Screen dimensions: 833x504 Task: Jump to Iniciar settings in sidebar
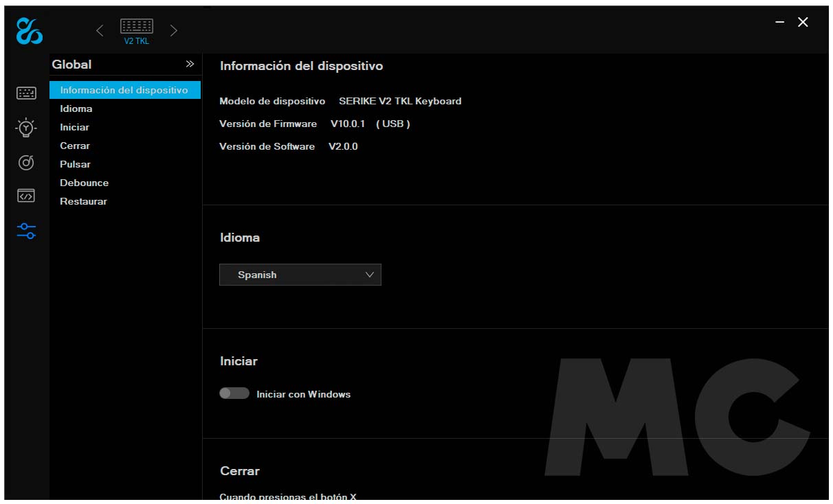click(74, 127)
